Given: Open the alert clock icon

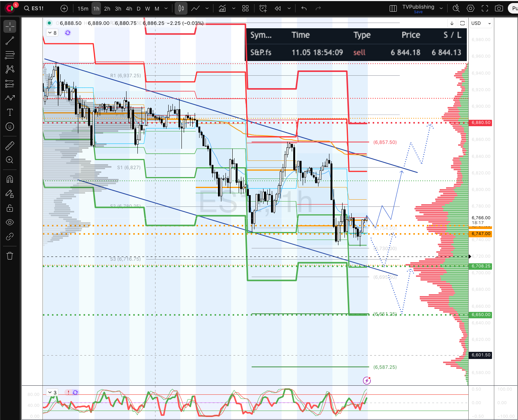Looking at the screenshot, I should pyautogui.click(x=263, y=8).
